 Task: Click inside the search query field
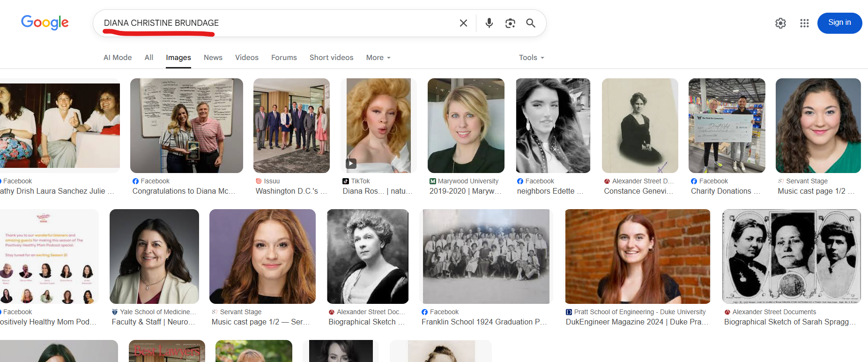276,23
